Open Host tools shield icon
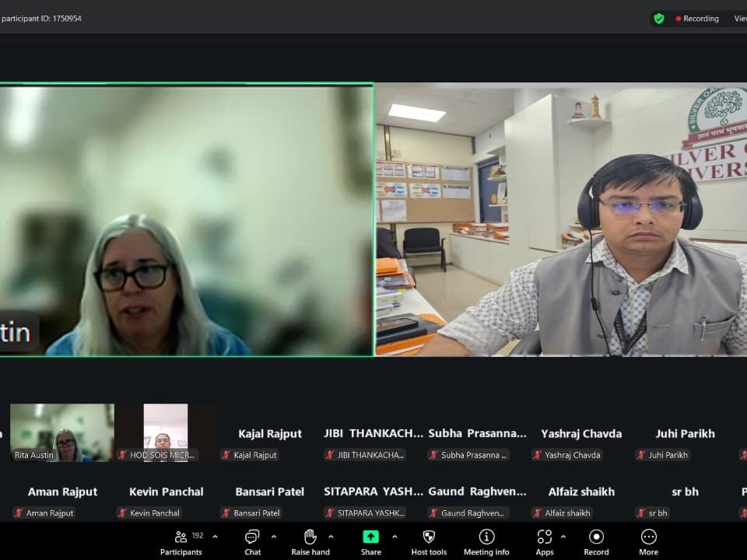The height and width of the screenshot is (560, 747). (x=429, y=537)
